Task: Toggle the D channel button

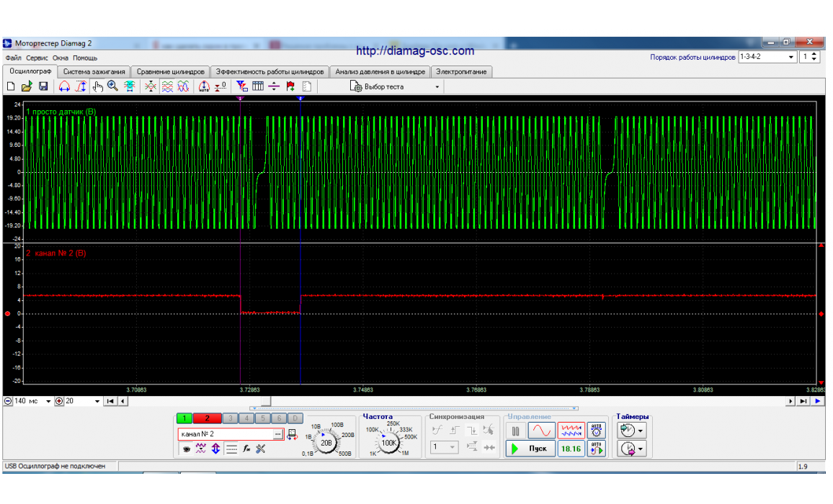Action: (x=295, y=418)
